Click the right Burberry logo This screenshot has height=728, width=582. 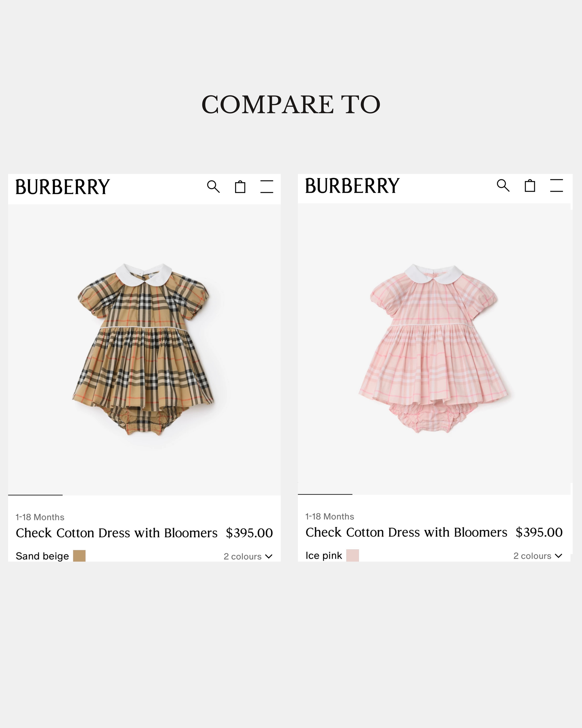(352, 186)
